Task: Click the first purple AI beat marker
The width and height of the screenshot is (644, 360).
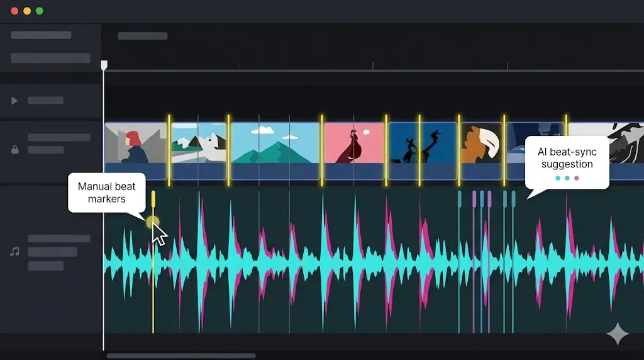Action: [474, 199]
